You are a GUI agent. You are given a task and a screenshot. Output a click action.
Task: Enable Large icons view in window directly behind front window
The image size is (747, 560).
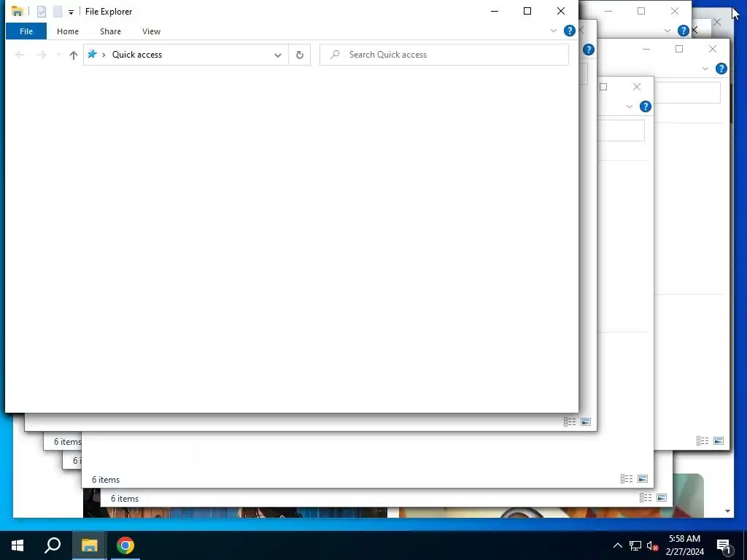tap(586, 422)
